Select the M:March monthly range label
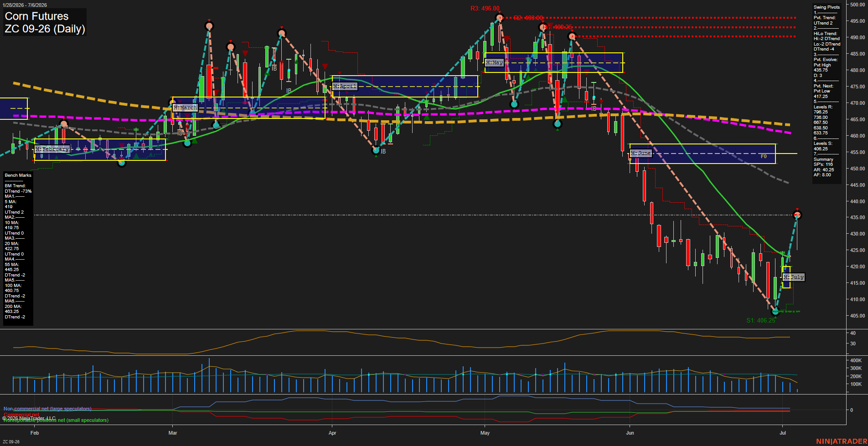This screenshot has width=868, height=446. [185, 108]
